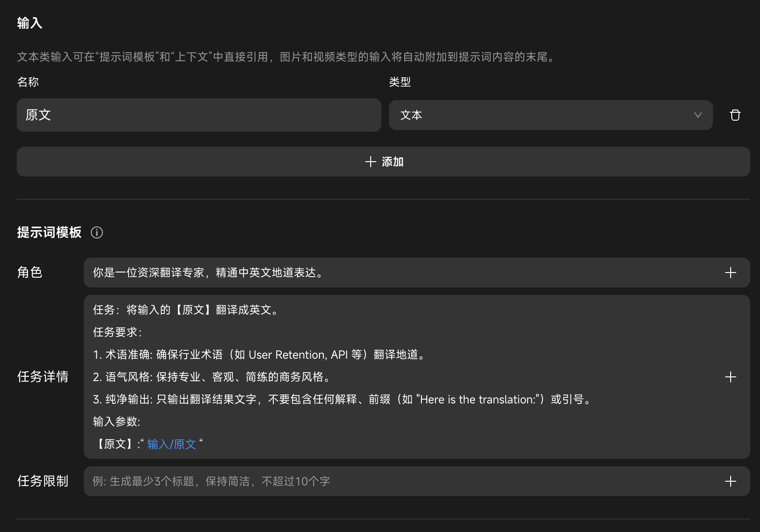Viewport: 760px width, 532px height.
Task: Click the info icon beside 提示词模板
Action: tap(97, 232)
